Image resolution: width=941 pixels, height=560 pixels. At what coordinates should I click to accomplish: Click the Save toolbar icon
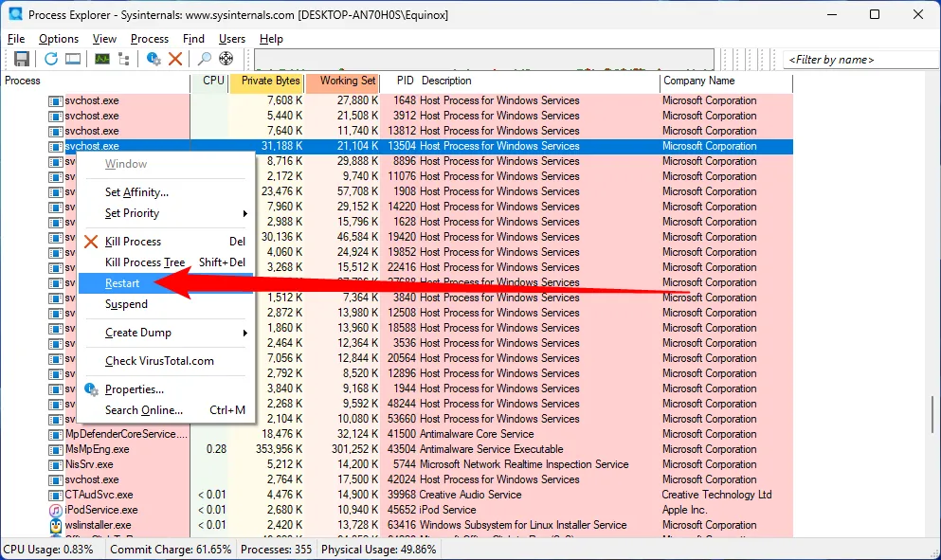[x=21, y=59]
